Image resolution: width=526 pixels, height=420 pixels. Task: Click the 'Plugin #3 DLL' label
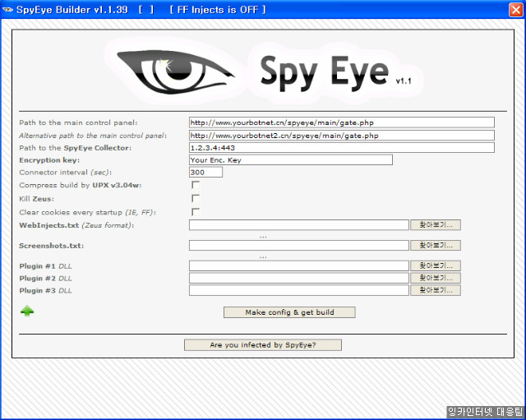click(x=45, y=290)
